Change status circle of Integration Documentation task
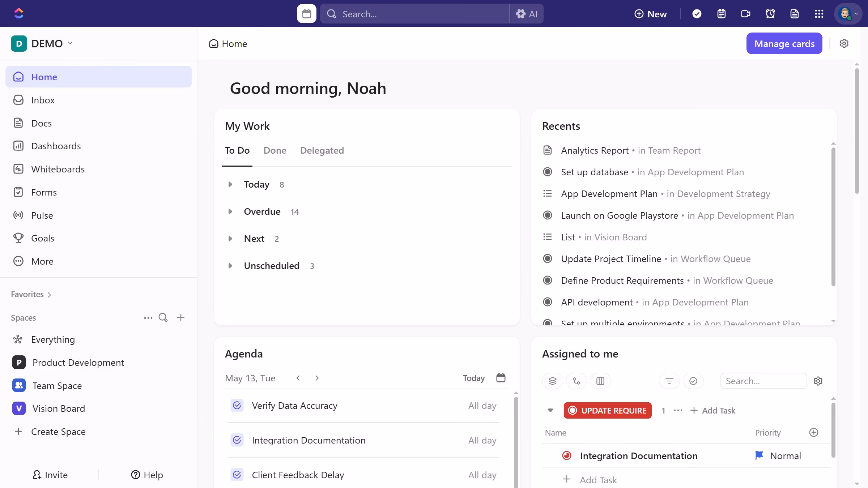This screenshot has width=868, height=488. pyautogui.click(x=566, y=455)
